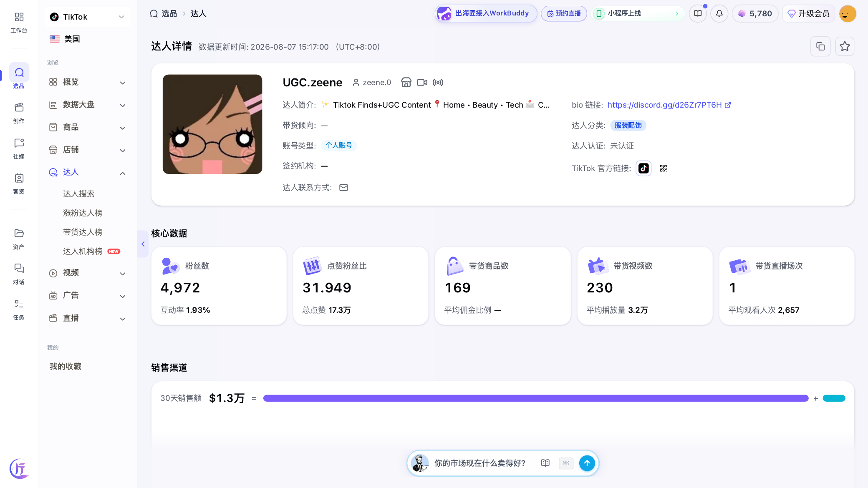Open the 资产 folder sidebar icon
This screenshot has width=868, height=488.
point(19,239)
